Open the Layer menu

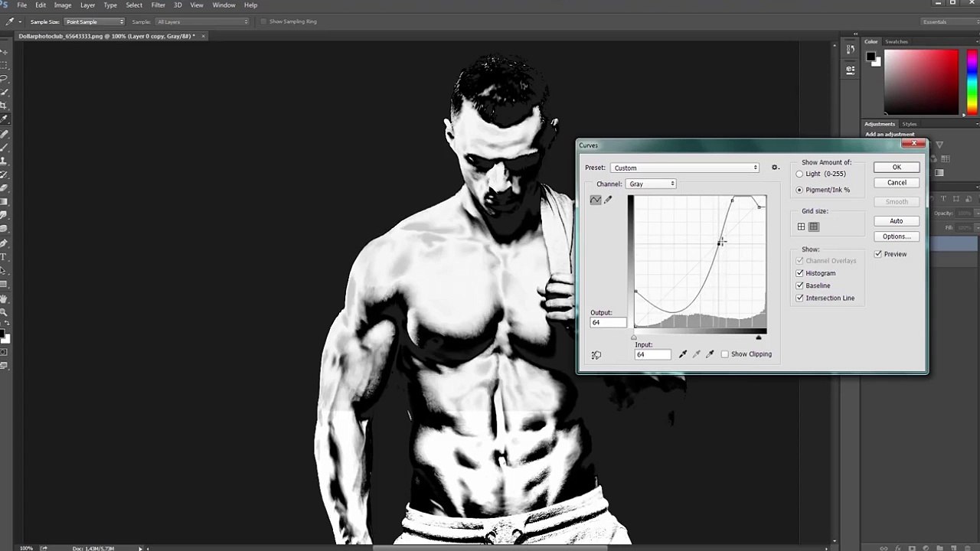tap(88, 5)
